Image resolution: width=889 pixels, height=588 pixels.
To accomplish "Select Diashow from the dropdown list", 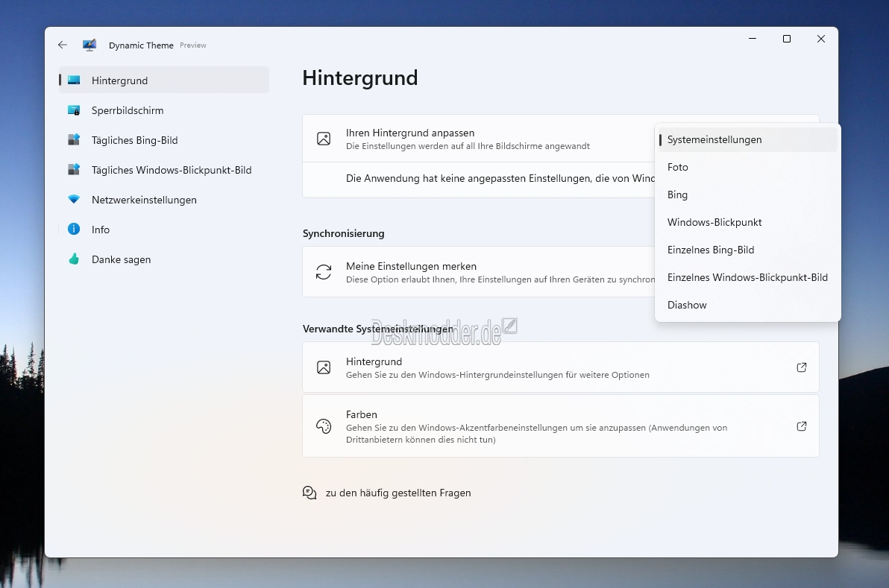I will [748, 306].
